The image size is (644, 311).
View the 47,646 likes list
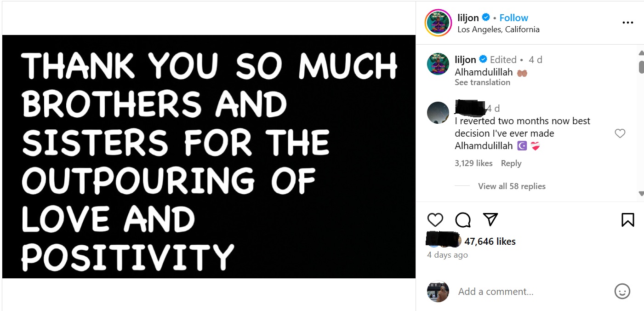click(490, 242)
